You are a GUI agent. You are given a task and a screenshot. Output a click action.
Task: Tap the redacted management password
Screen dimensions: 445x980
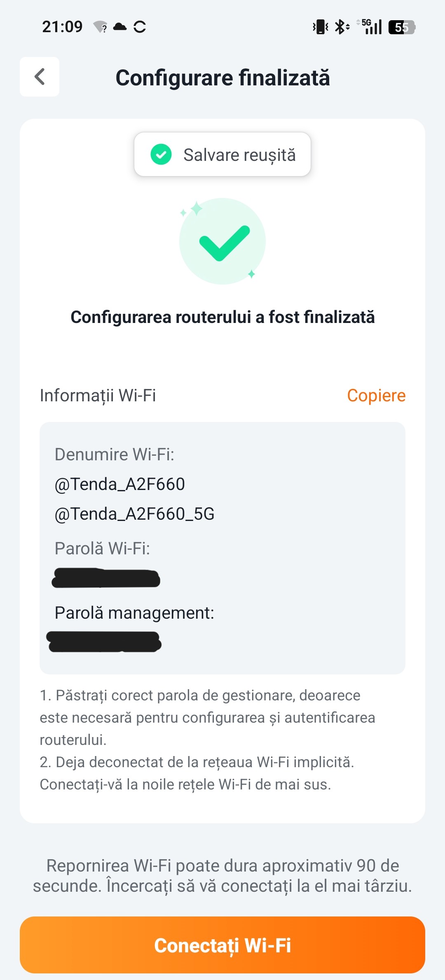104,642
